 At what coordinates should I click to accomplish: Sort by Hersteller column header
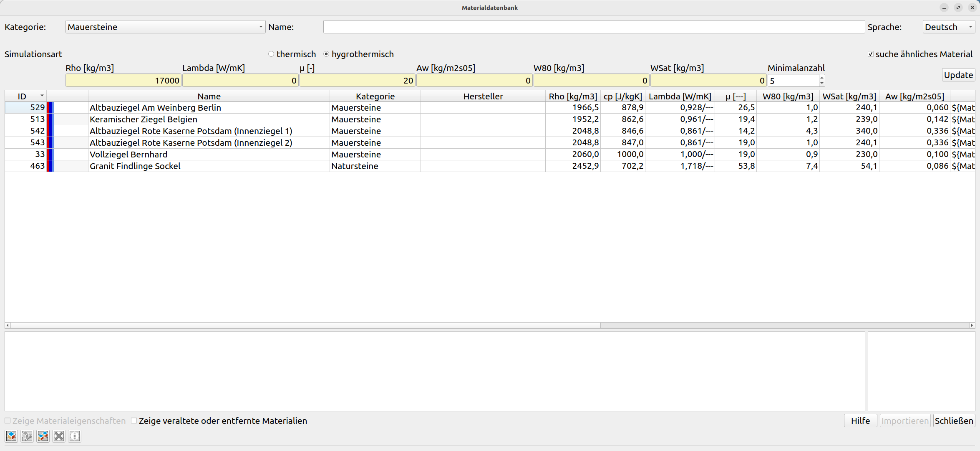tap(483, 96)
